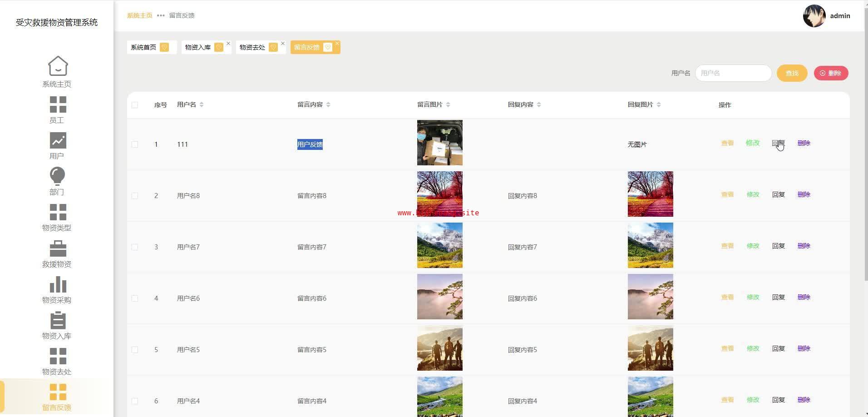Viewport: 868px width, 417px height.
Task: Focus the 用户名 search input field
Action: [733, 73]
